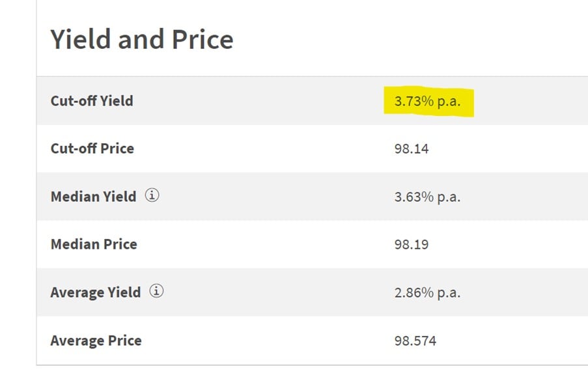This screenshot has width=588, height=381.
Task: Open Median Yield info icon
Action: point(152,195)
